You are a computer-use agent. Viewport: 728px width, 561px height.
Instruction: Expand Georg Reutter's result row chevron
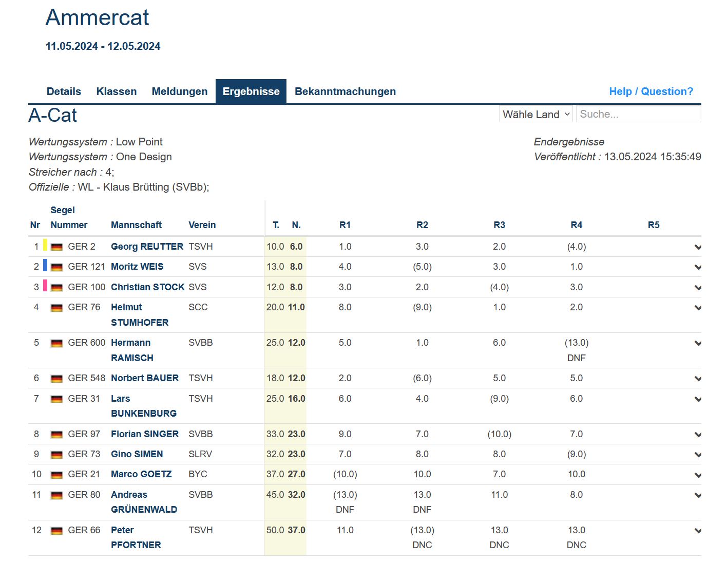[x=697, y=247]
